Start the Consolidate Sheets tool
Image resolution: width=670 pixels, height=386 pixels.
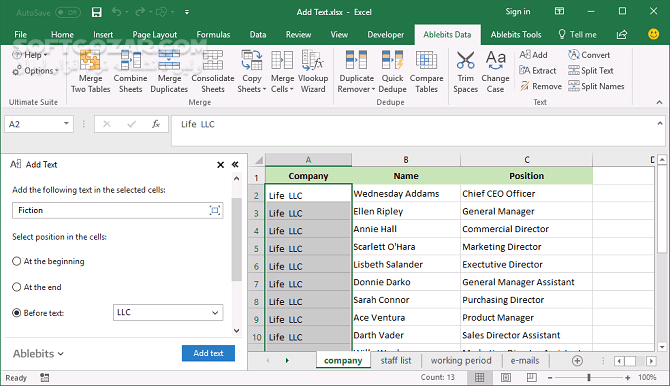tap(213, 71)
